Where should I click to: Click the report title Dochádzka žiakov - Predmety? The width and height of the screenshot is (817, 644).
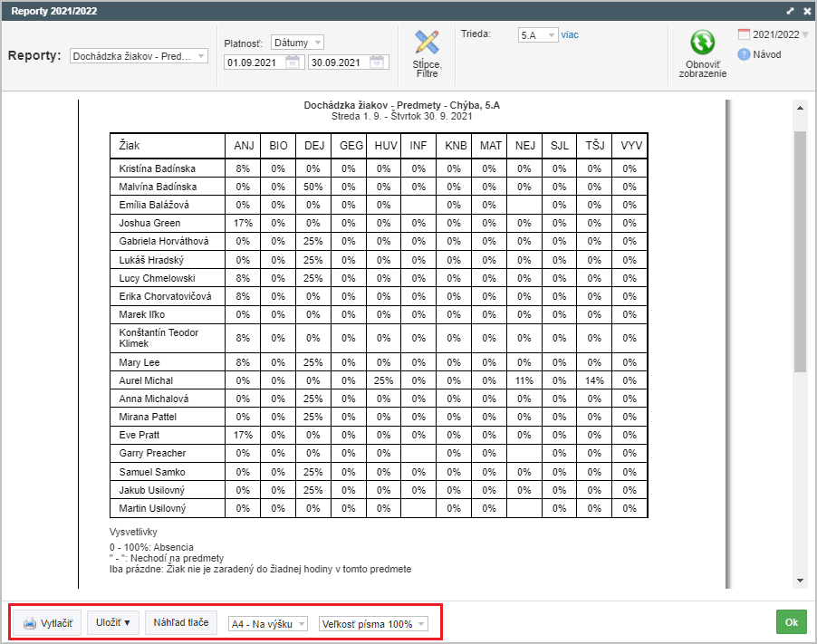click(402, 105)
